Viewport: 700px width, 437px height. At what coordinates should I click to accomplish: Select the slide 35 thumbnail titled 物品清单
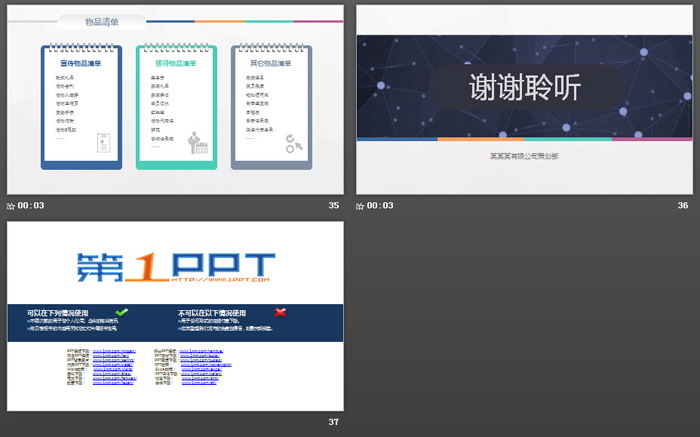(175, 100)
